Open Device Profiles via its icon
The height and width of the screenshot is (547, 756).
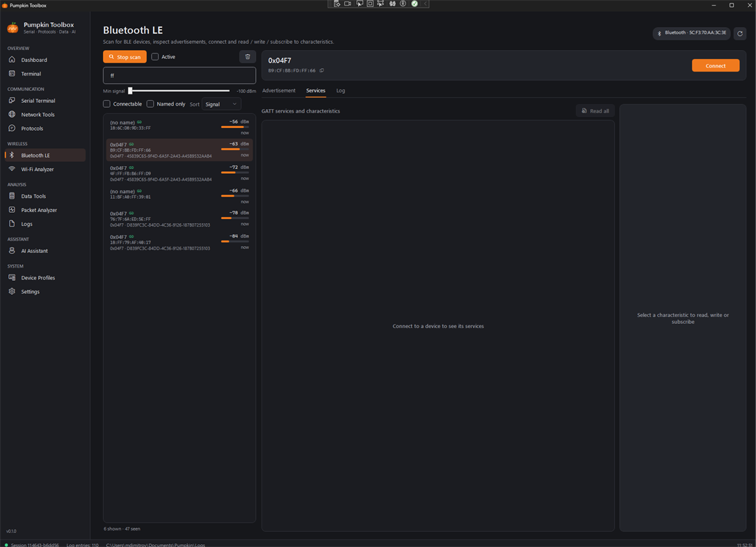tap(12, 277)
